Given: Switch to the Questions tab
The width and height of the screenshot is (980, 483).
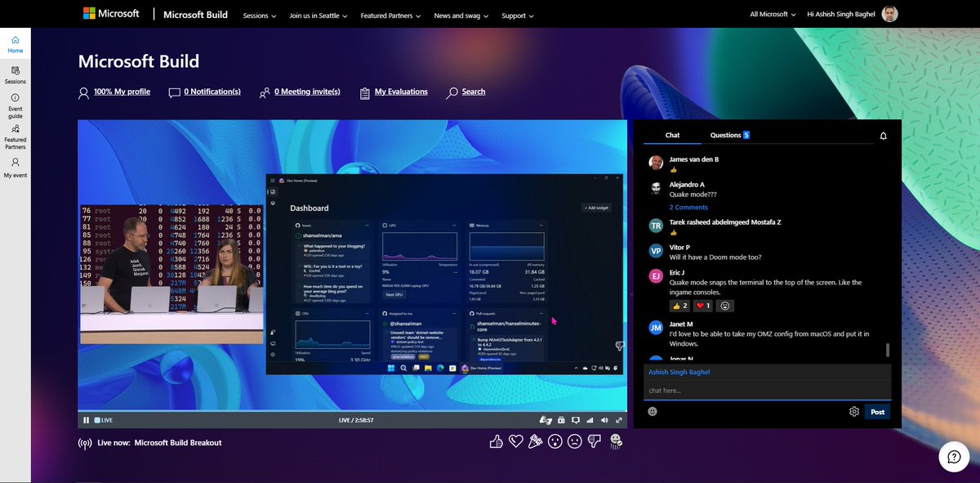Looking at the screenshot, I should coord(729,135).
